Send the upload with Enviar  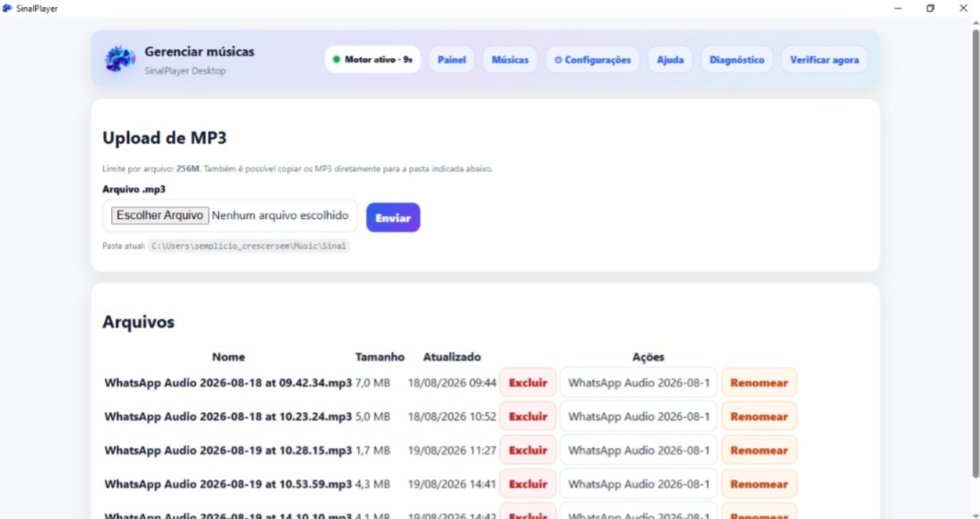(x=393, y=218)
